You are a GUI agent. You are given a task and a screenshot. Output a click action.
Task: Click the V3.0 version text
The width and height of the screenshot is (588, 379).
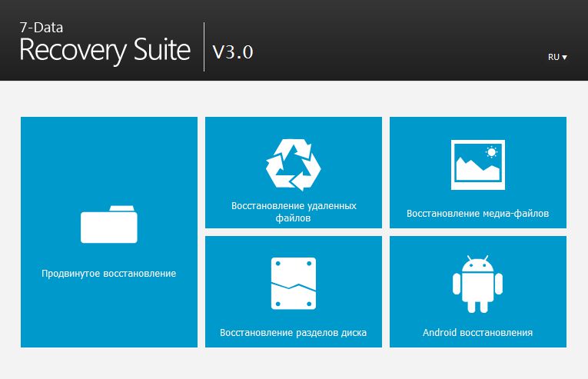pyautogui.click(x=233, y=52)
